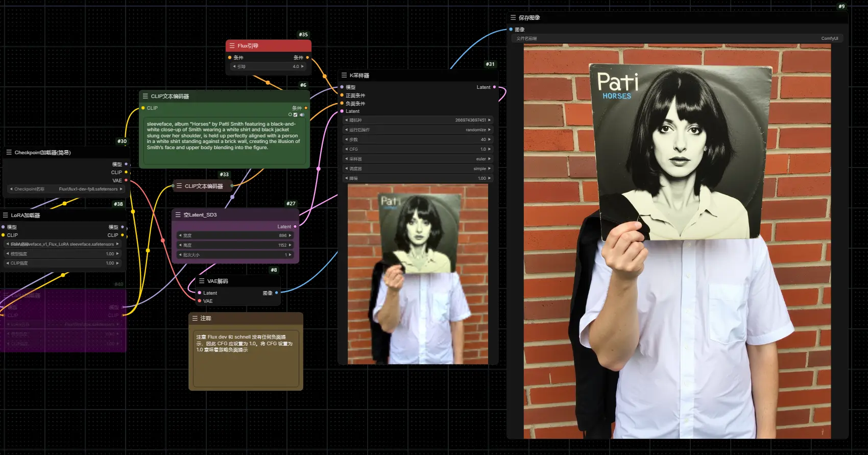Open the LoRA名称 file dropdown

(x=62, y=244)
